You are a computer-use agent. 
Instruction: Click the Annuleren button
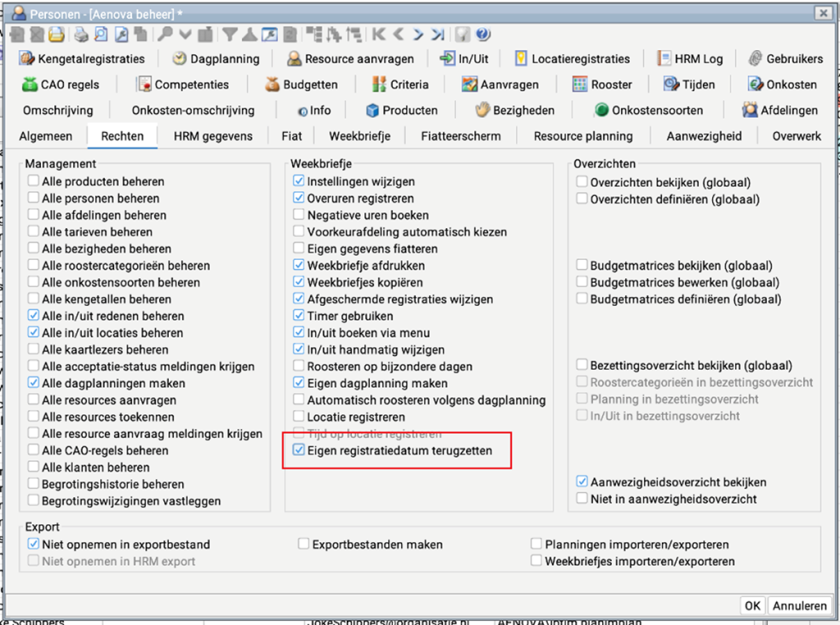(799, 606)
